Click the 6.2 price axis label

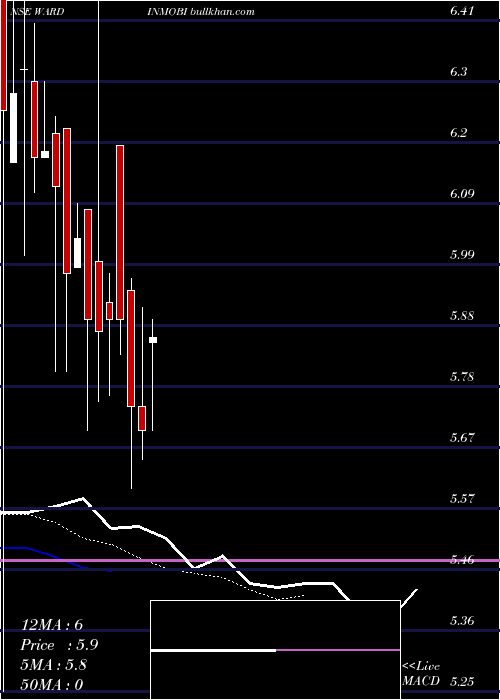coord(460,133)
